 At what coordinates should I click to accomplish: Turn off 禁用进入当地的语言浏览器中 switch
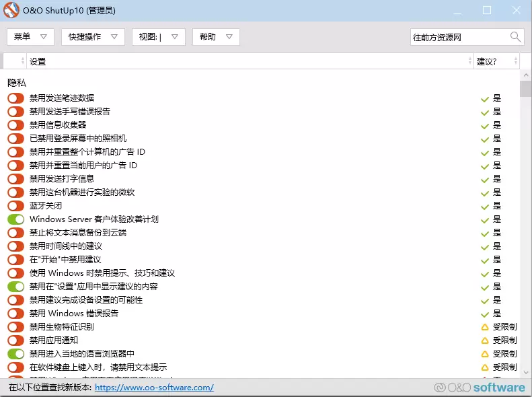[15, 353]
